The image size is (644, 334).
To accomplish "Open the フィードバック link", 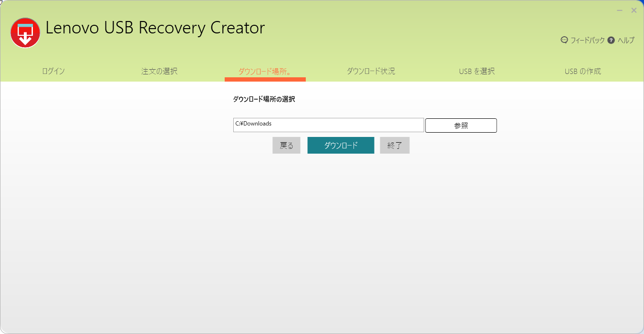I will click(x=587, y=41).
